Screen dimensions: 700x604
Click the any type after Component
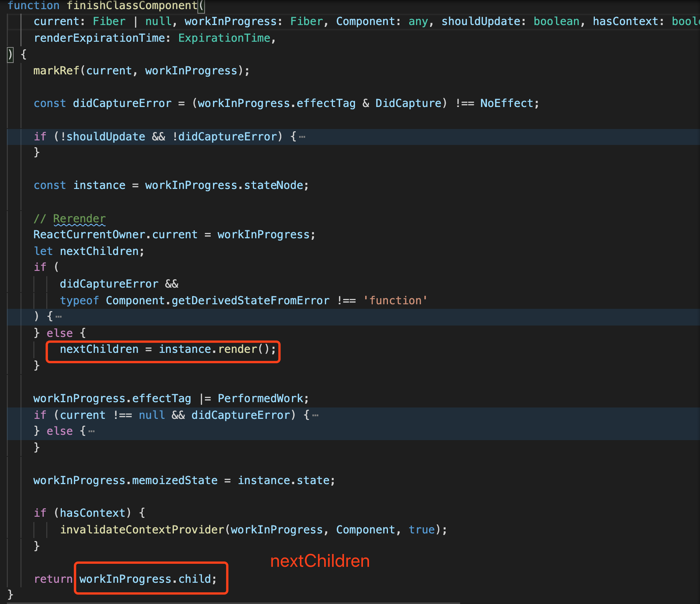[418, 22]
